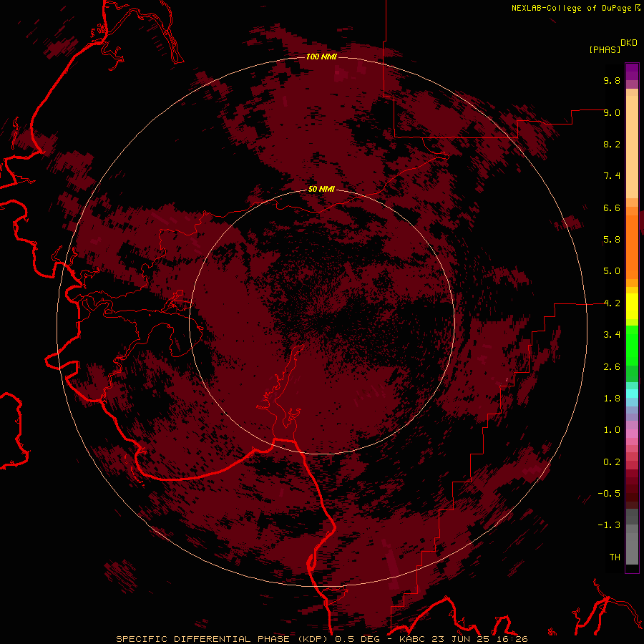Click the -0.5 value on the legend

[x=609, y=494]
